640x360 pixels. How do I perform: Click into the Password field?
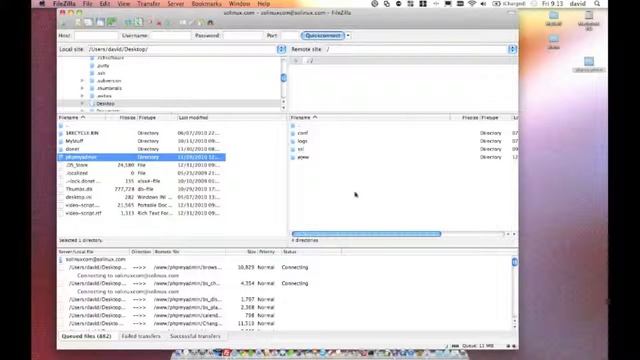pos(243,36)
